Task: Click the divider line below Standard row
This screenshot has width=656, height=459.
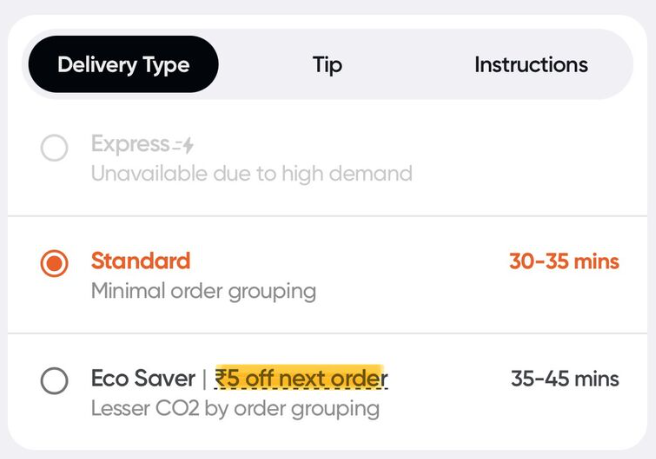Action: point(328,333)
